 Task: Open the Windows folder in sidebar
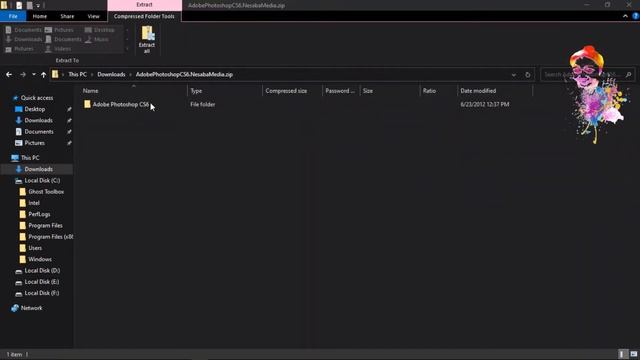(x=40, y=260)
